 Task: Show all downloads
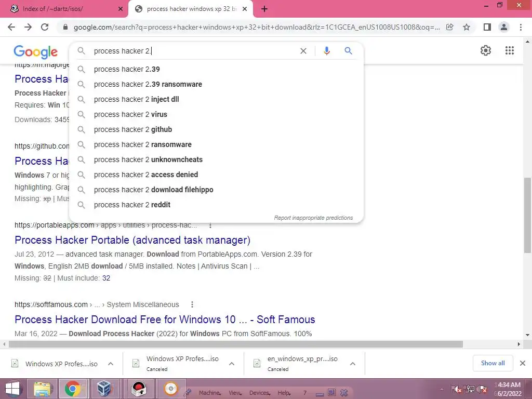pyautogui.click(x=493, y=363)
